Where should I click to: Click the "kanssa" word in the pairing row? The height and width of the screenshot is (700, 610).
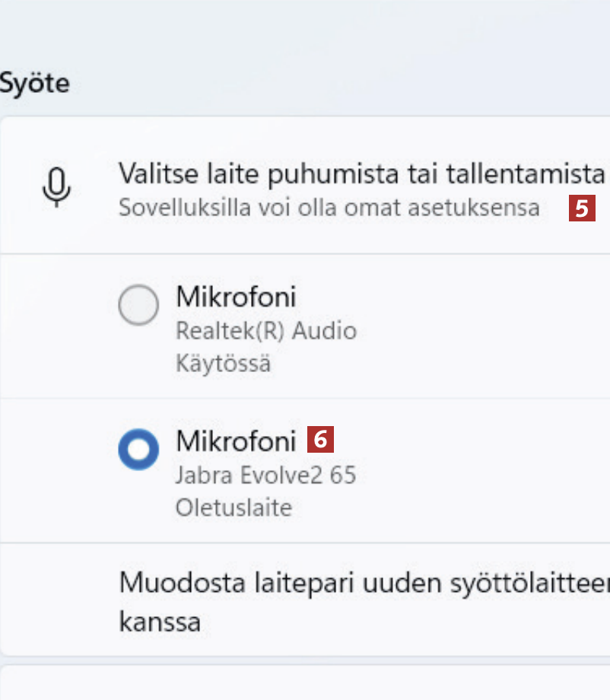click(160, 622)
